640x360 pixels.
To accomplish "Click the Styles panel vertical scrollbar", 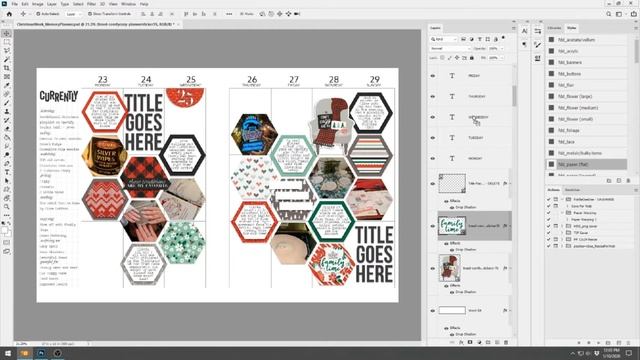I will pyautogui.click(x=637, y=51).
